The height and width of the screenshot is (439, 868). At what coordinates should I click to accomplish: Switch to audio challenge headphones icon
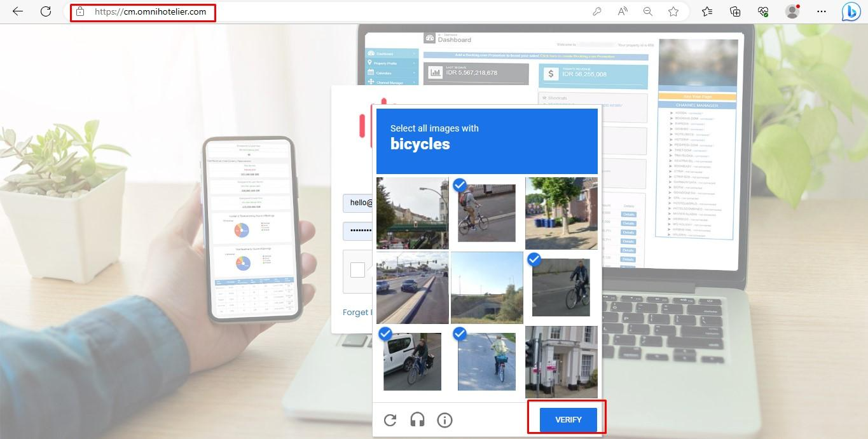(417, 420)
